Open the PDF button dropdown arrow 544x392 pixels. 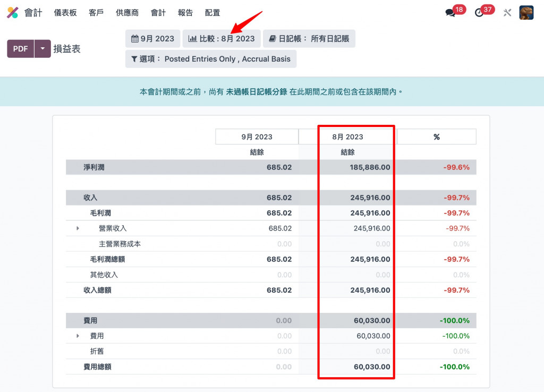coord(42,48)
